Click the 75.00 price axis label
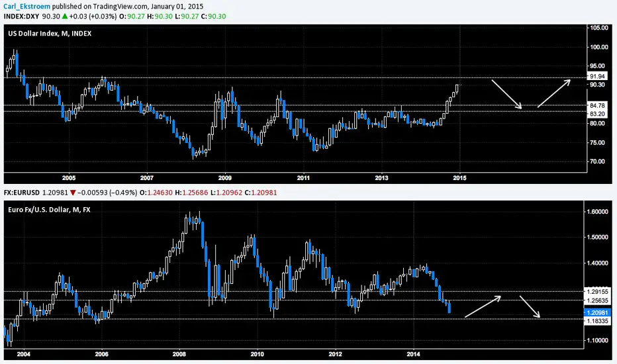Screen dimensions: 617x364 598,142
